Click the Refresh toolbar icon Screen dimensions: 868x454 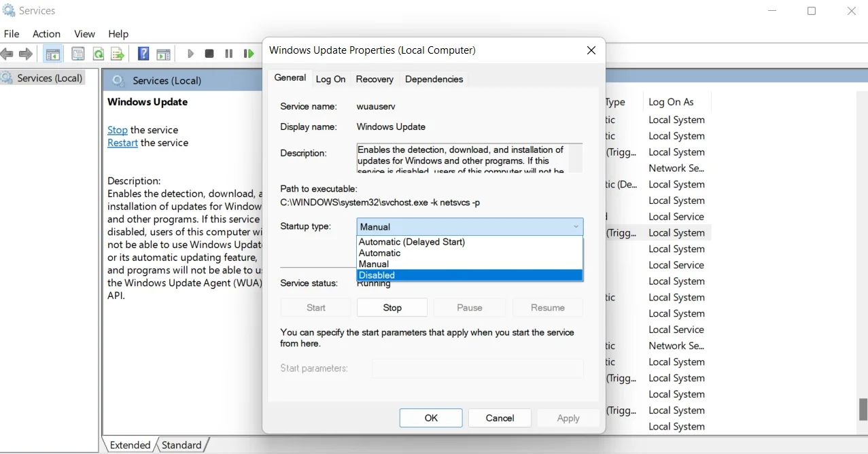point(99,54)
